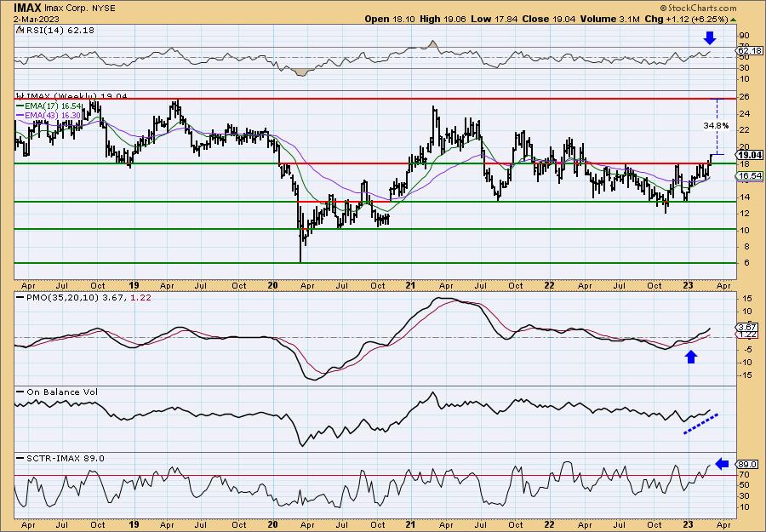766x532 pixels.
Task: Click the '34.8%' upside target label
Action: (x=716, y=125)
